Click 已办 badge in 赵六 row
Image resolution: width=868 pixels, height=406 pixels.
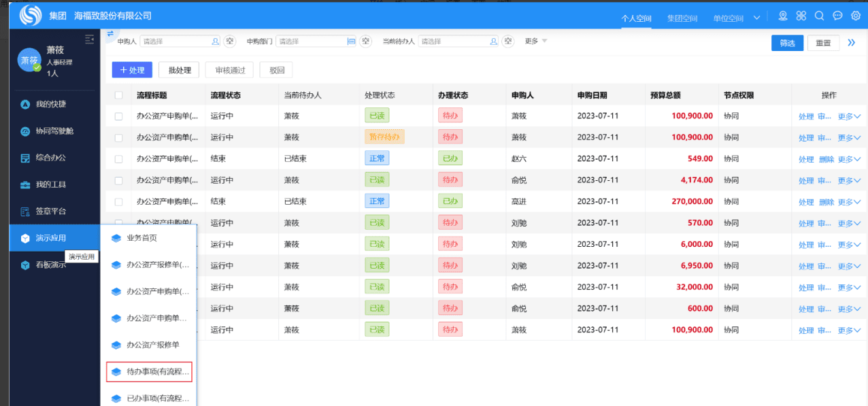(x=450, y=159)
